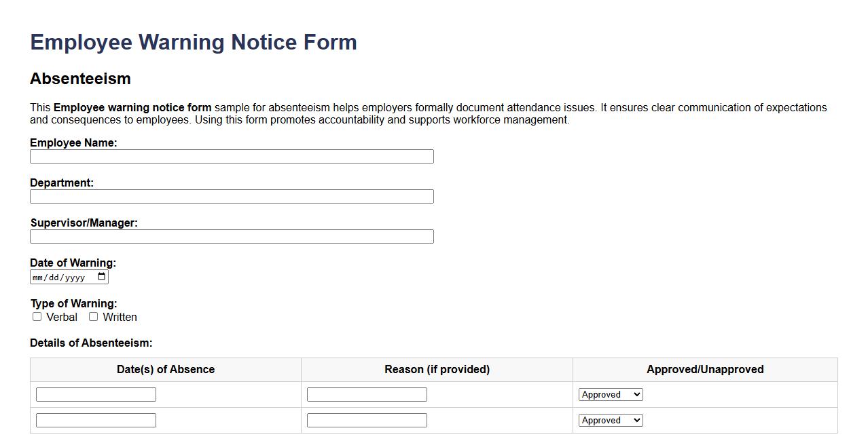Open the Date of Warning calendar picker icon
The height and width of the screenshot is (441, 868).
click(101, 276)
